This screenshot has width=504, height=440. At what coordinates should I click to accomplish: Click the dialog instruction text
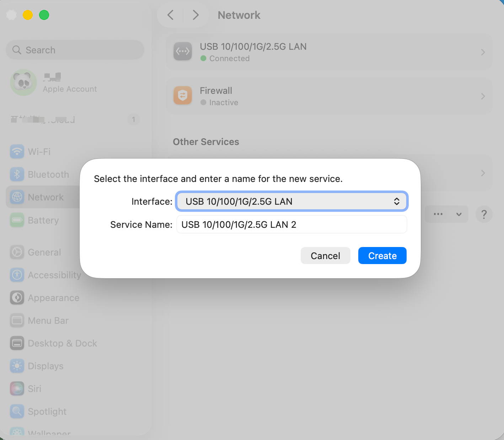pyautogui.click(x=218, y=179)
